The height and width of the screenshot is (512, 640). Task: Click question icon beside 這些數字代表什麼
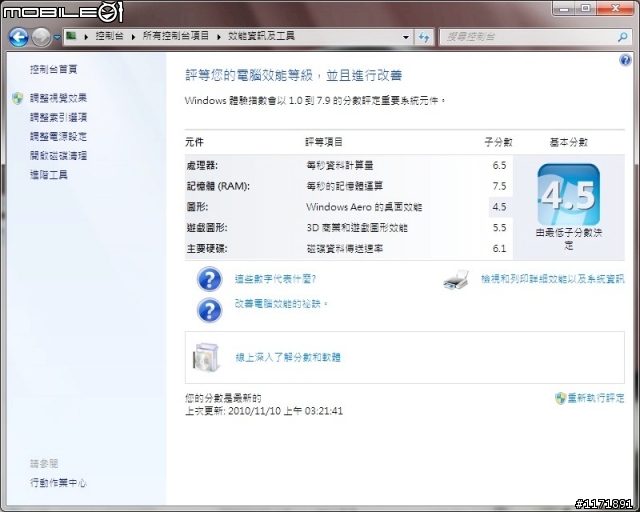[x=209, y=279]
